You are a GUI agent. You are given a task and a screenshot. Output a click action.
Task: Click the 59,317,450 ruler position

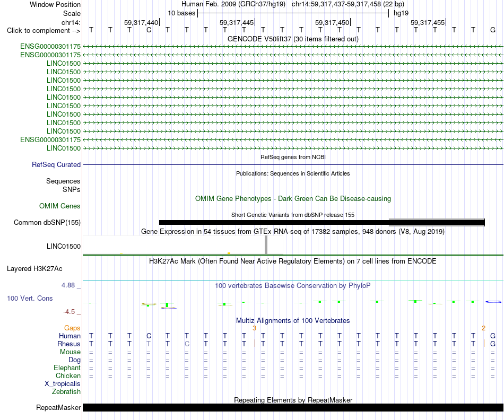point(332,22)
